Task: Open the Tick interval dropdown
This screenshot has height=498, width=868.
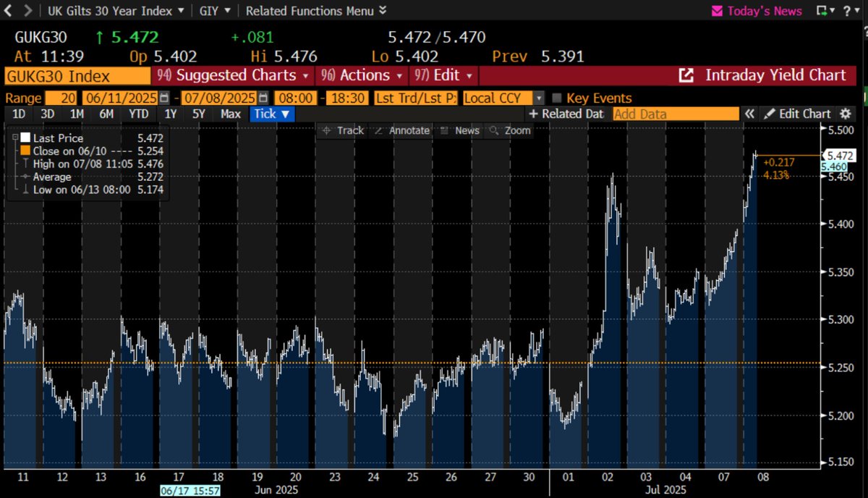Action: [x=272, y=114]
